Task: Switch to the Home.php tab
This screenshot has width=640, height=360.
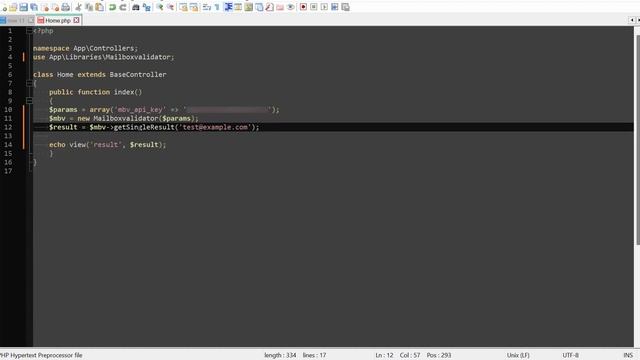Action: (58, 20)
